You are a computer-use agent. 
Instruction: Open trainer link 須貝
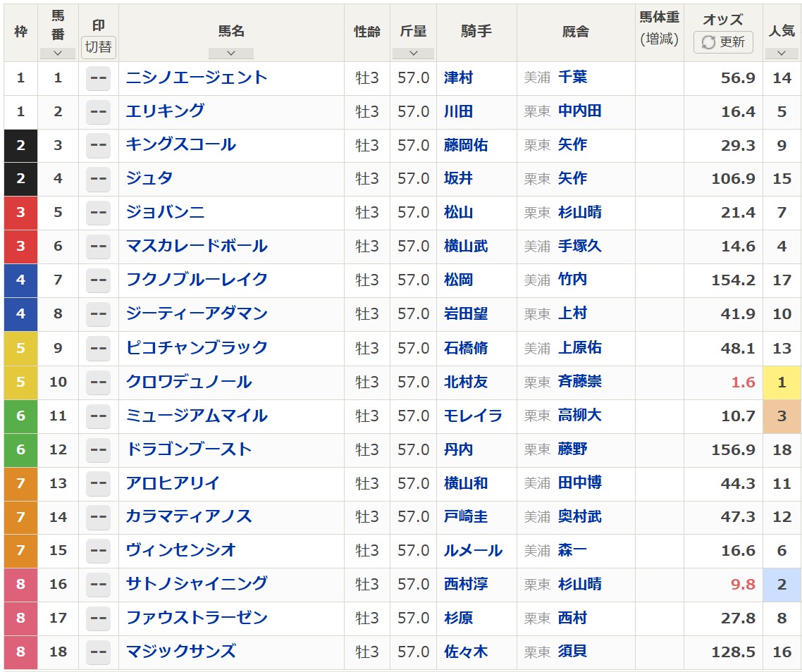click(572, 652)
